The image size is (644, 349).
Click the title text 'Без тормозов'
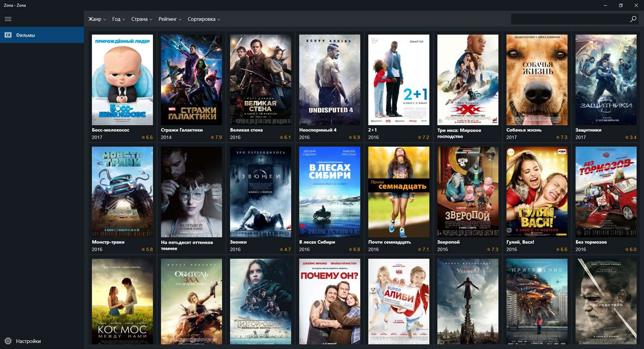click(591, 242)
